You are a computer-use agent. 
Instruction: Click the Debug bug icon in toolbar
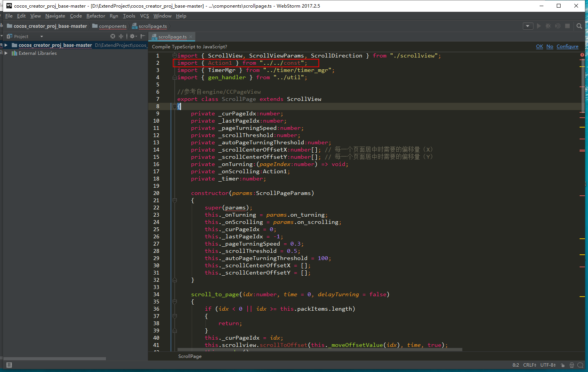pyautogui.click(x=548, y=26)
